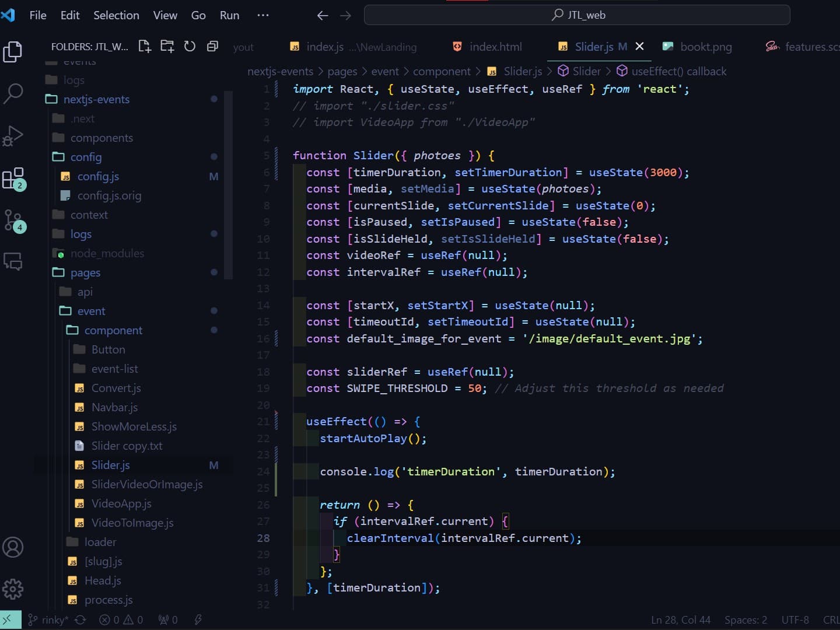Create a new file in explorer
The width and height of the screenshot is (840, 630).
tap(145, 46)
